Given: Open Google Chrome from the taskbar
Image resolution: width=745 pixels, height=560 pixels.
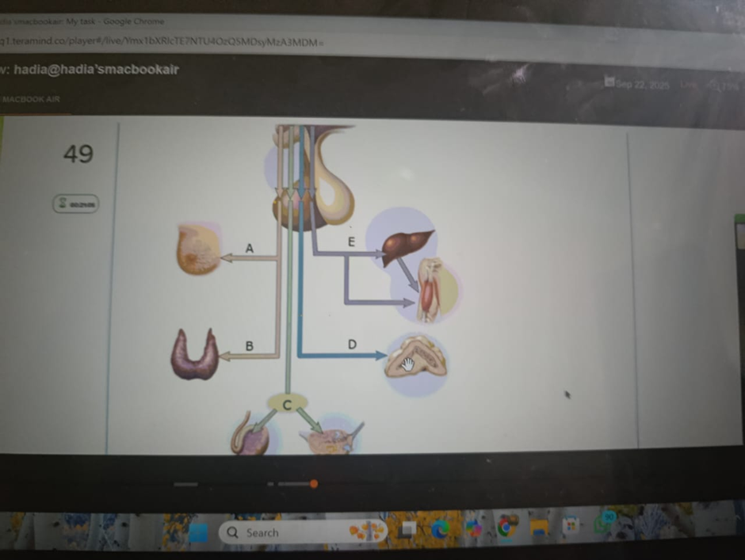Looking at the screenshot, I should click(x=506, y=528).
